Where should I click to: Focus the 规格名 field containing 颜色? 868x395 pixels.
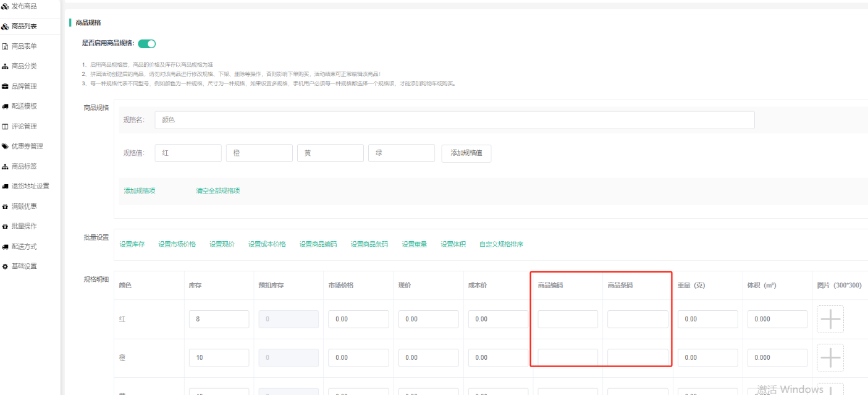pos(454,120)
